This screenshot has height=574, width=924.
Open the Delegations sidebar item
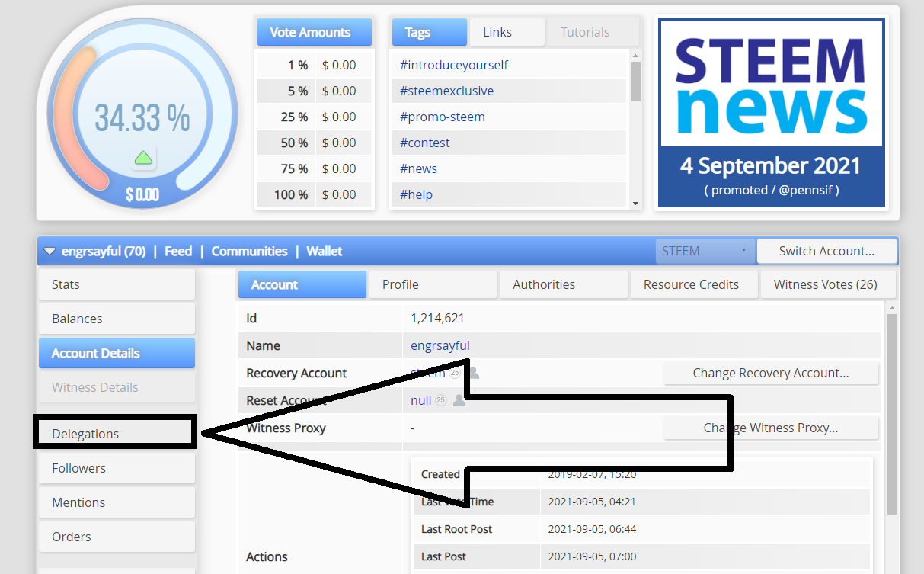coord(117,434)
